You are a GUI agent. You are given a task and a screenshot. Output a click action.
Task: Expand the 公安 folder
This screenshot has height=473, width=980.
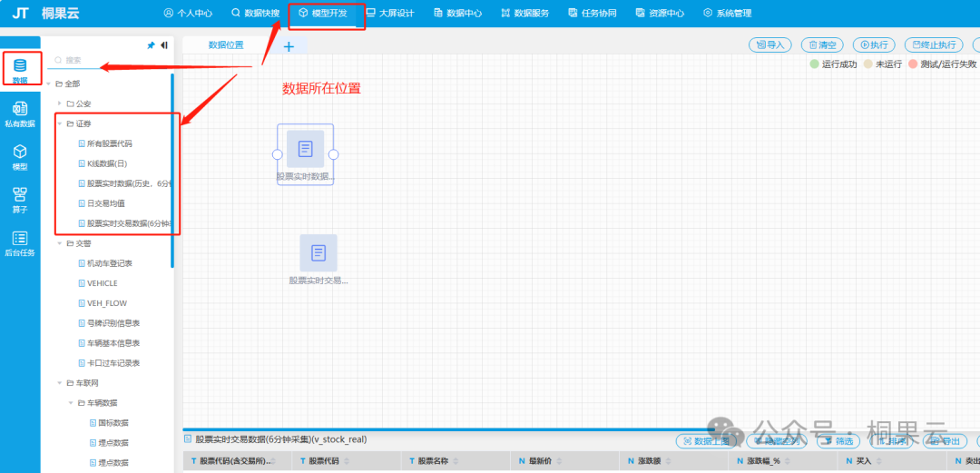pos(59,103)
